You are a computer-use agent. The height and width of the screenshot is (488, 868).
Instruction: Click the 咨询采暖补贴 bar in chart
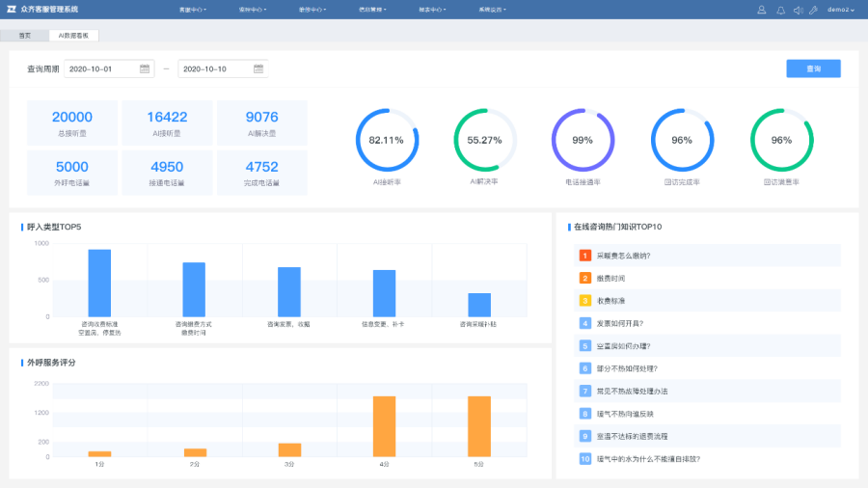coord(479,305)
